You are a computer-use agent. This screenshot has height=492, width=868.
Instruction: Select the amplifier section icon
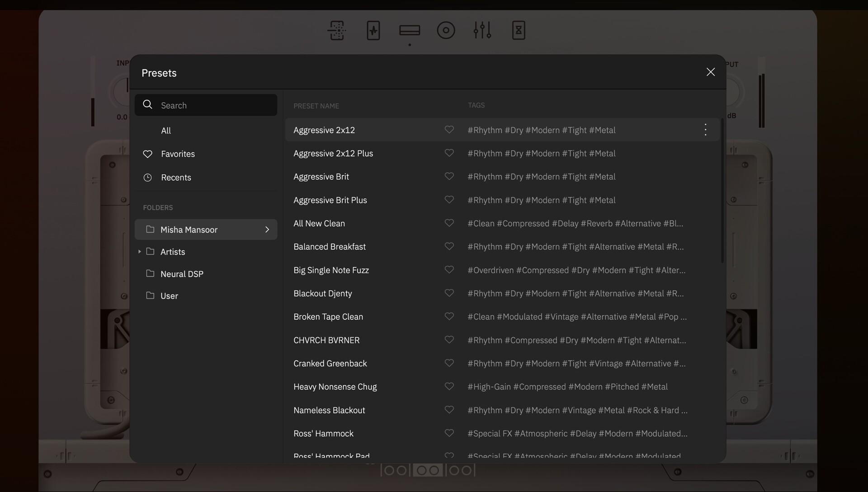[410, 30]
